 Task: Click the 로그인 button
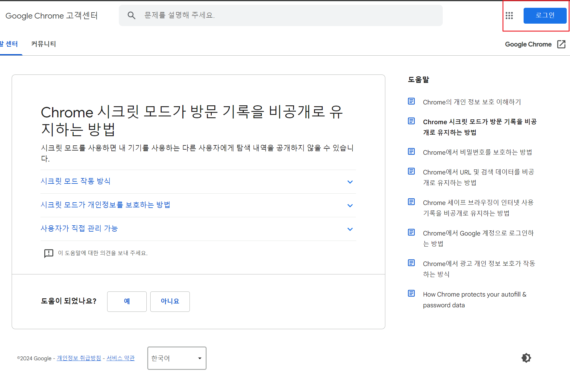click(x=545, y=15)
